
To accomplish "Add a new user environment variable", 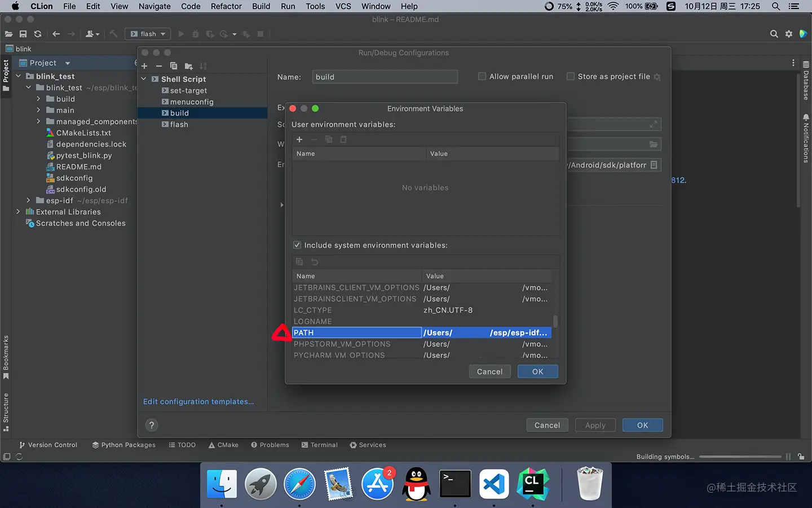I will 299,139.
